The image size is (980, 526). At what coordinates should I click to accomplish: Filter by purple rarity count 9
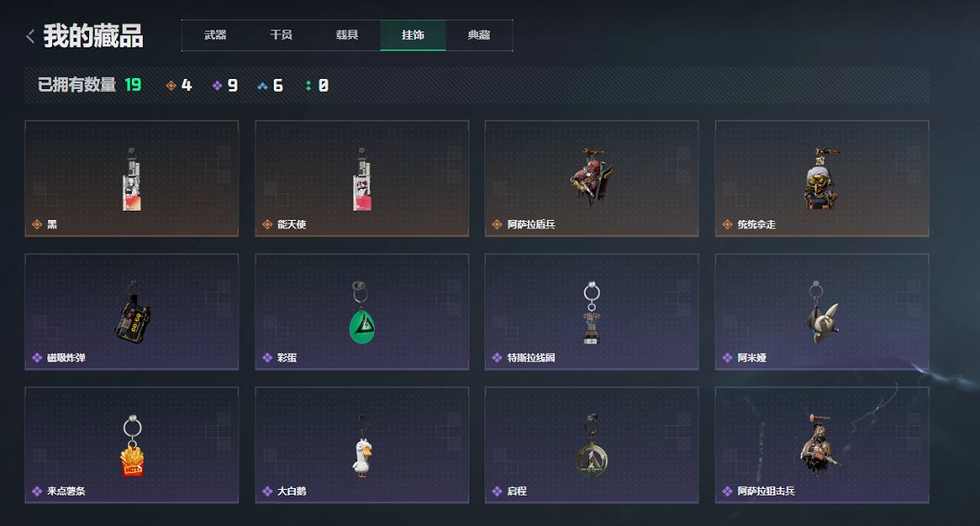point(225,85)
